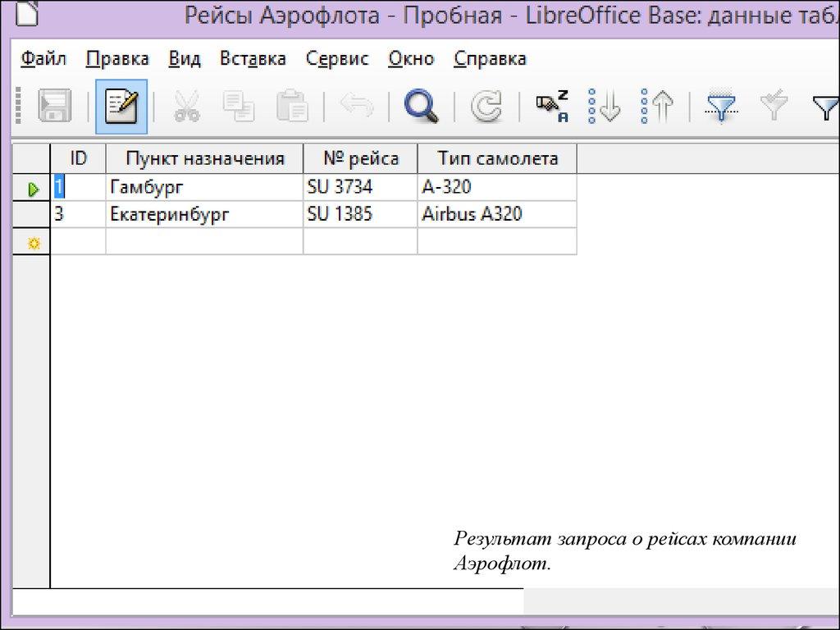The height and width of the screenshot is (630, 840).
Task: Select the row header of record 3
Action: tap(31, 215)
